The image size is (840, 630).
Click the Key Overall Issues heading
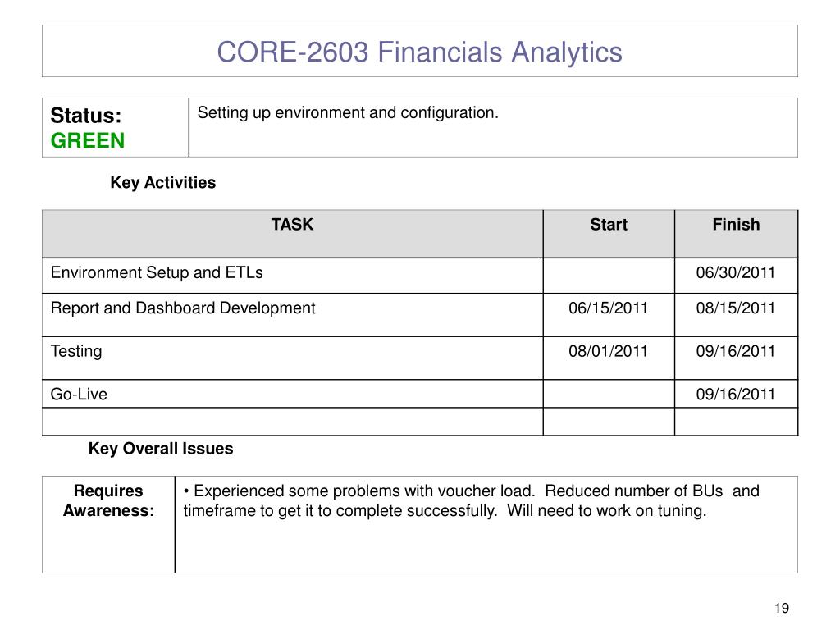(161, 449)
